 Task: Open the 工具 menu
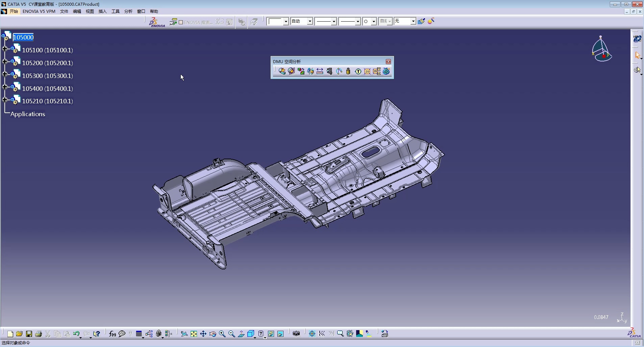[x=116, y=11]
